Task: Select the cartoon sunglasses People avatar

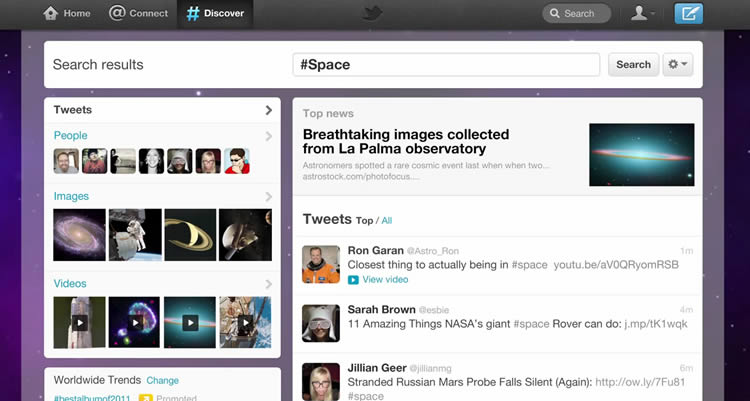Action: tap(237, 161)
